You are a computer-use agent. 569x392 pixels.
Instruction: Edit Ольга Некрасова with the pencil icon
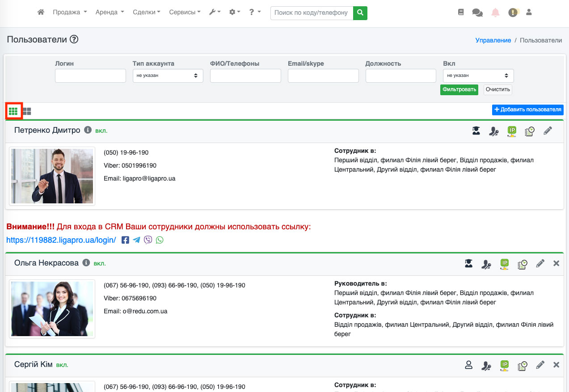540,264
